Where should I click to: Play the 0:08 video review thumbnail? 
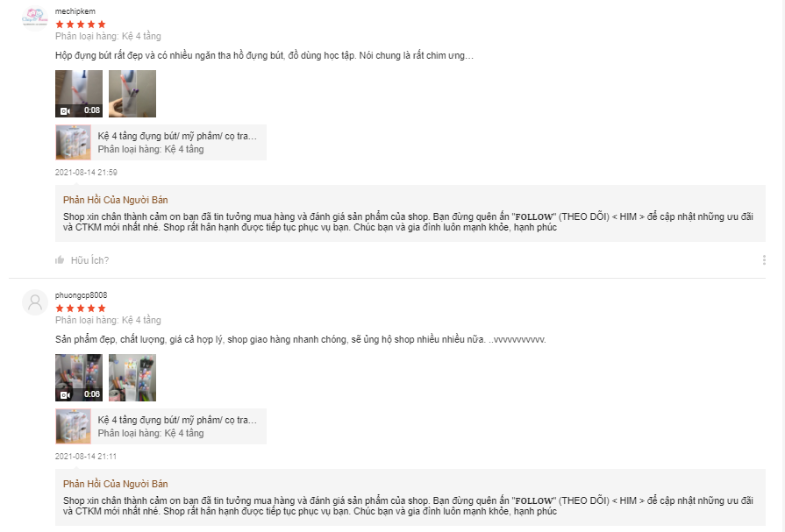coord(79,94)
